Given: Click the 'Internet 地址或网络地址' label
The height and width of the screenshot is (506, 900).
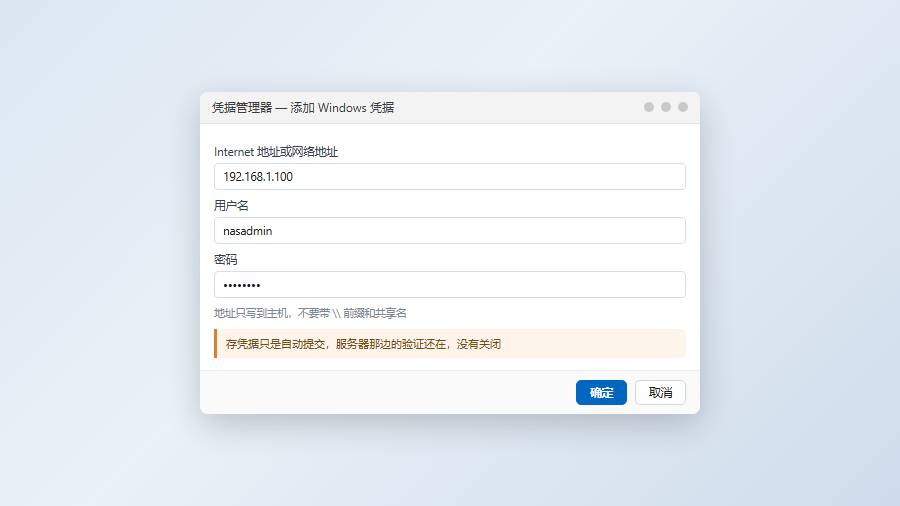Looking at the screenshot, I should 276,152.
